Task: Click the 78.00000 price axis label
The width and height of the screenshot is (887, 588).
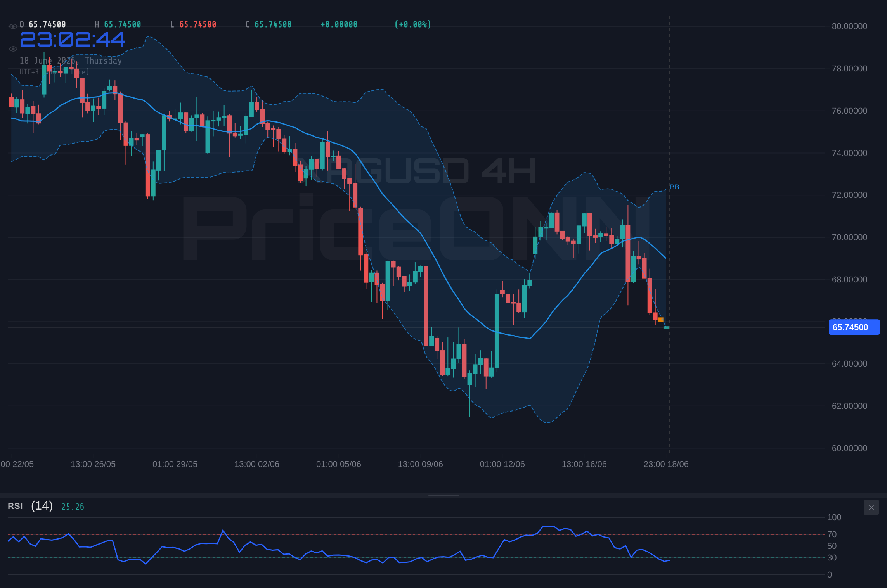Action: point(849,69)
